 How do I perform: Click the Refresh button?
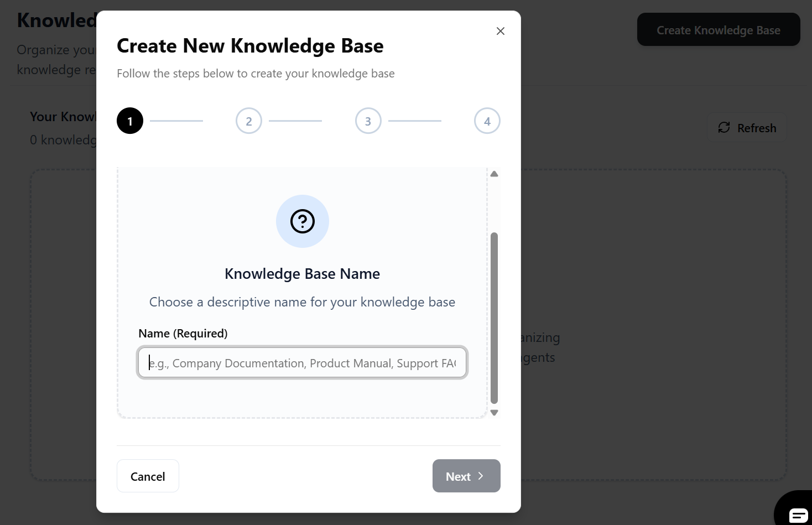tap(746, 127)
